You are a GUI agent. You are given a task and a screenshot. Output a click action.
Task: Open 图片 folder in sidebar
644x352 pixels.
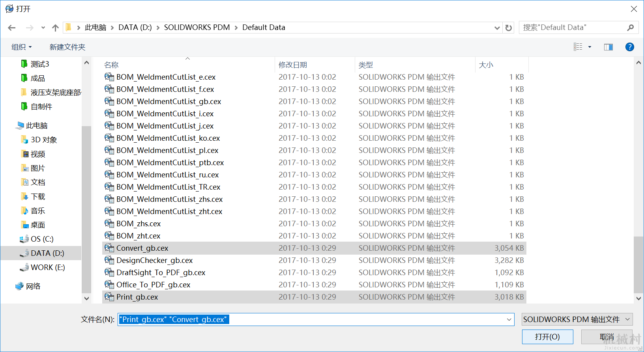tap(38, 168)
